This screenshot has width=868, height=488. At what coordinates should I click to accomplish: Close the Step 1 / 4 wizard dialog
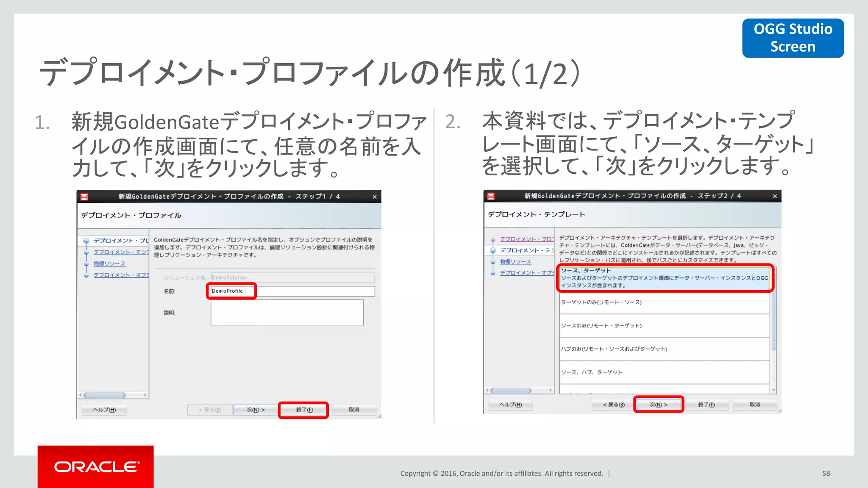click(x=375, y=197)
